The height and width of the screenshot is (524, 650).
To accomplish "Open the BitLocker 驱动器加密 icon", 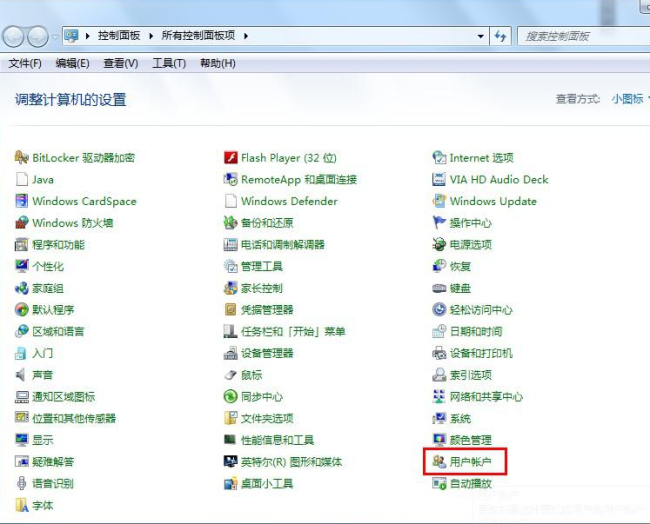I will point(22,158).
